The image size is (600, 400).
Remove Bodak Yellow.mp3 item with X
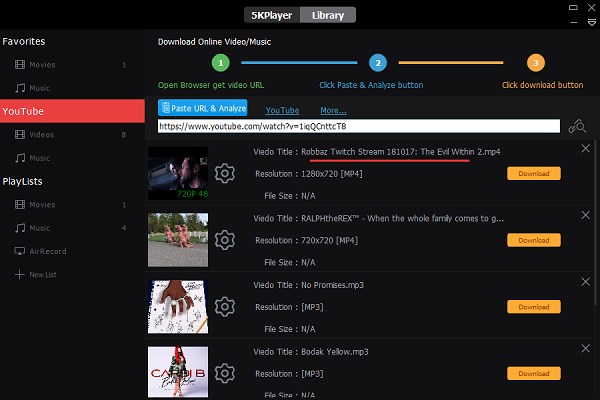click(585, 348)
